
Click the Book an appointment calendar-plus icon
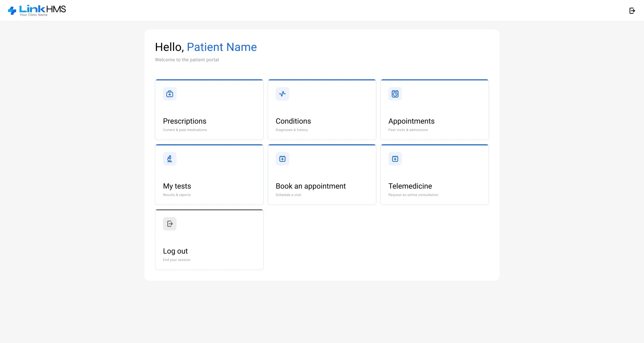point(282,159)
